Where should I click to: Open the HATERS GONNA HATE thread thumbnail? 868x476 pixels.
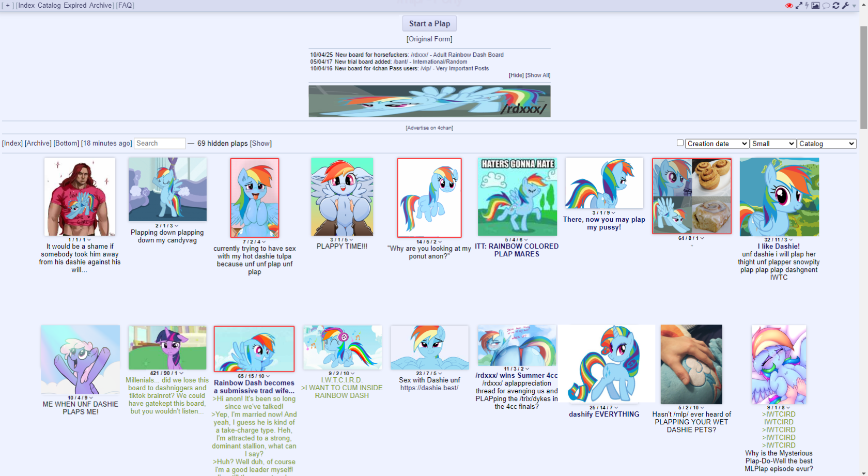pos(517,197)
